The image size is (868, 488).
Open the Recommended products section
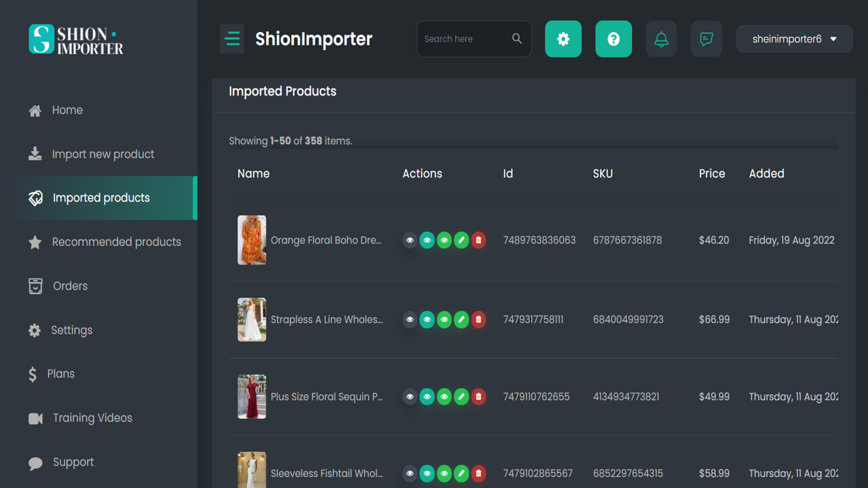pos(116,241)
